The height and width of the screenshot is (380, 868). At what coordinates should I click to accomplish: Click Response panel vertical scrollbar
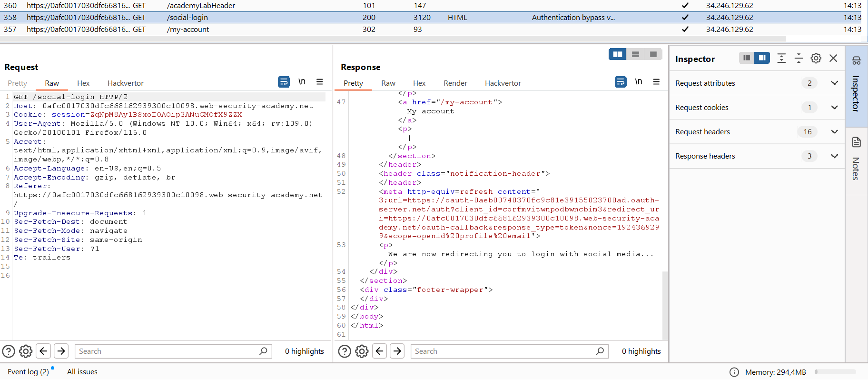pyautogui.click(x=665, y=305)
